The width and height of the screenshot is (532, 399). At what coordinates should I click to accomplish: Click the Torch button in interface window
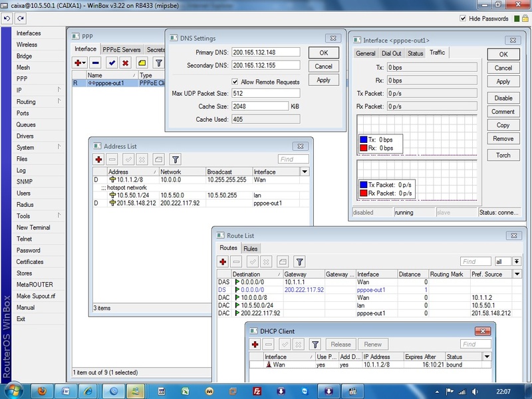pyautogui.click(x=503, y=155)
